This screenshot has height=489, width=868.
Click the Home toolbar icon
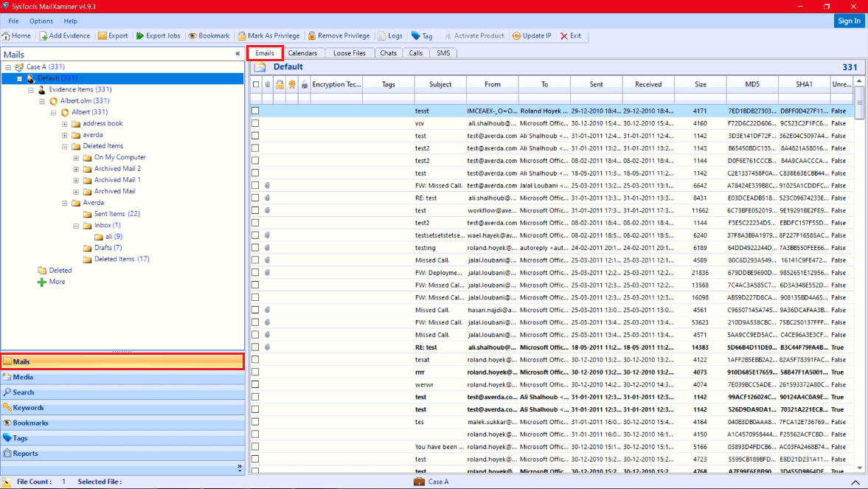pyautogui.click(x=6, y=36)
